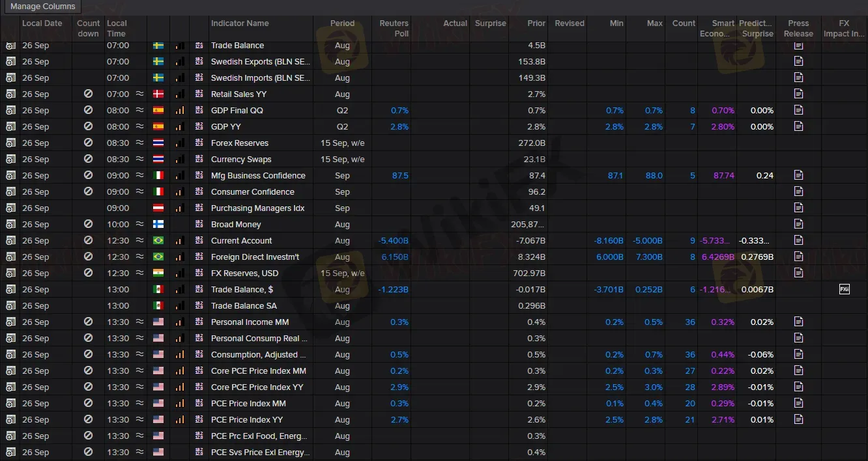868x461 pixels.
Task: Click the Brazil flag in Current Account row
Action: point(158,240)
